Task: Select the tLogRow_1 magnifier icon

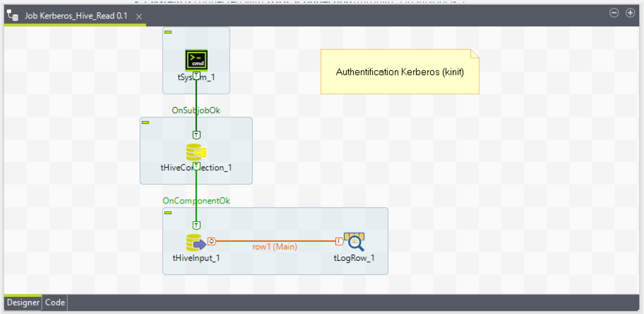Action: (354, 242)
